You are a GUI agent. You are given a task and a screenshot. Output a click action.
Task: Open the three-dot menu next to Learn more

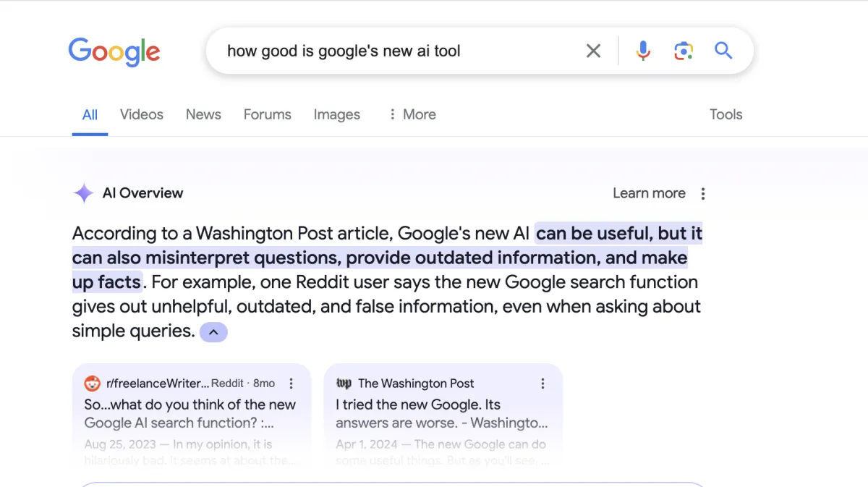tap(702, 193)
